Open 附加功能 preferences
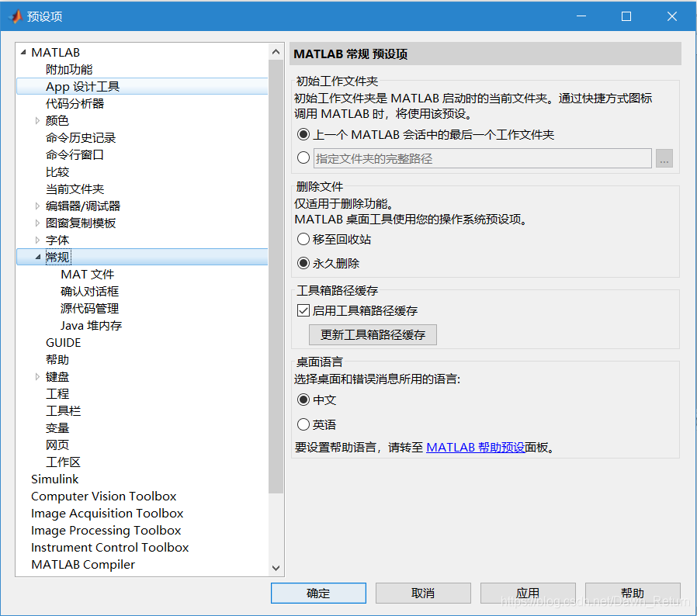Screen dimensions: 697x616 (x=69, y=69)
